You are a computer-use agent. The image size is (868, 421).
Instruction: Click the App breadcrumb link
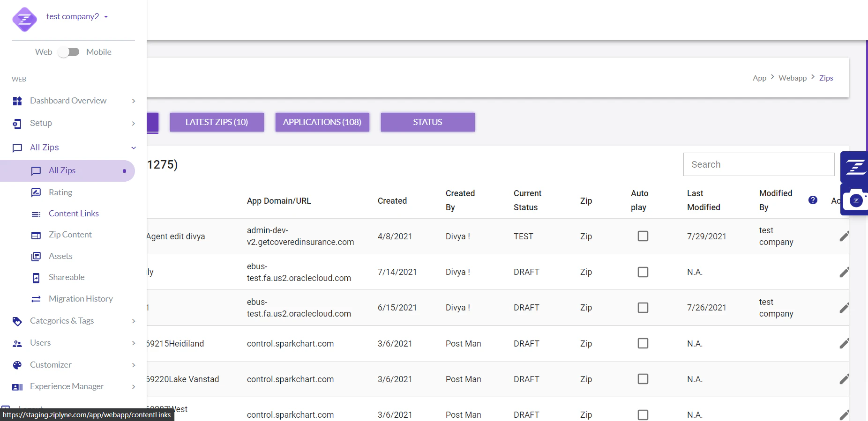(759, 78)
